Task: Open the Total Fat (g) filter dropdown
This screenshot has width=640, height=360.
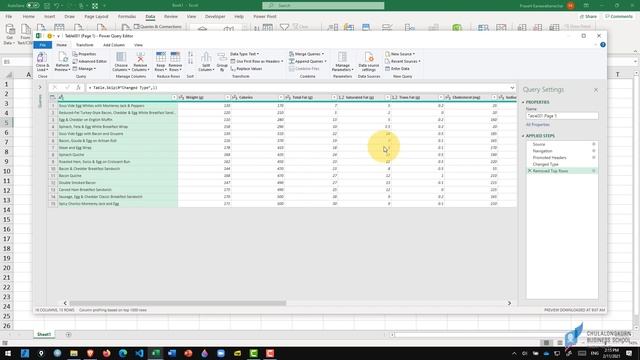Action: coord(334,97)
